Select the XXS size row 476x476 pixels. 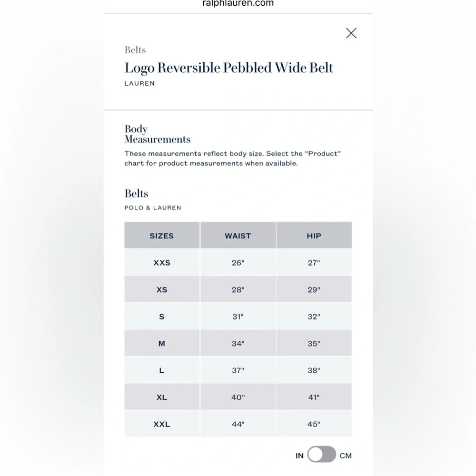click(x=238, y=263)
